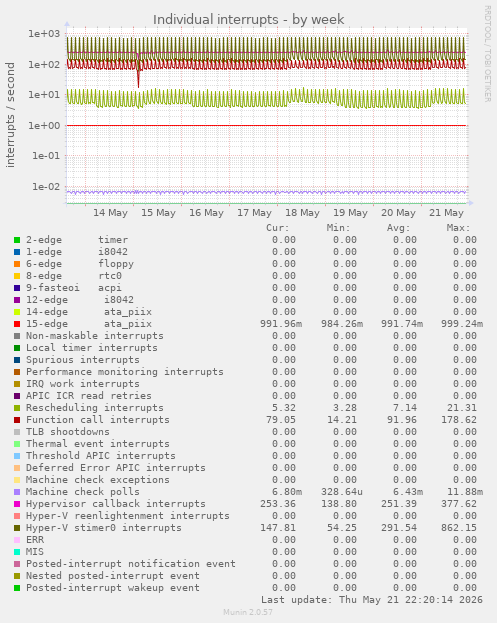Image resolution: width=497 pixels, height=623 pixels.
Task: Select the 21 May x-axis date label
Action: pyautogui.click(x=447, y=213)
